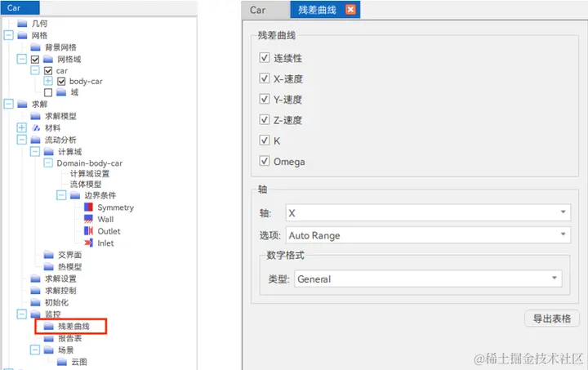Click the 材料 material icon
Image resolution: width=588 pixels, height=370 pixels.
point(36,128)
